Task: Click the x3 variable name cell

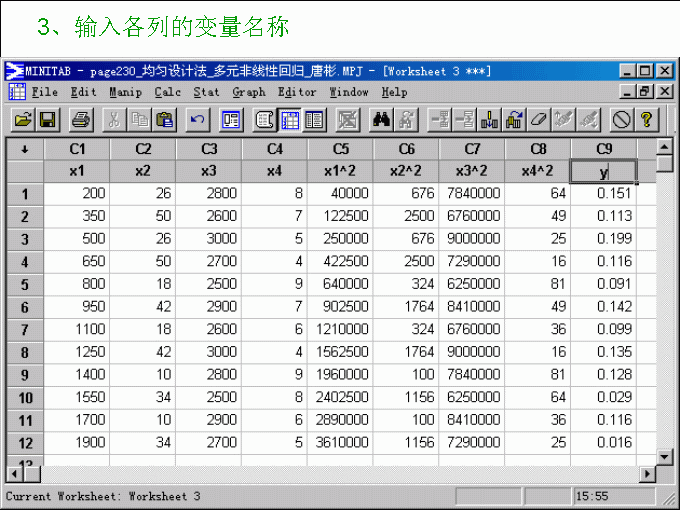Action: [208, 171]
